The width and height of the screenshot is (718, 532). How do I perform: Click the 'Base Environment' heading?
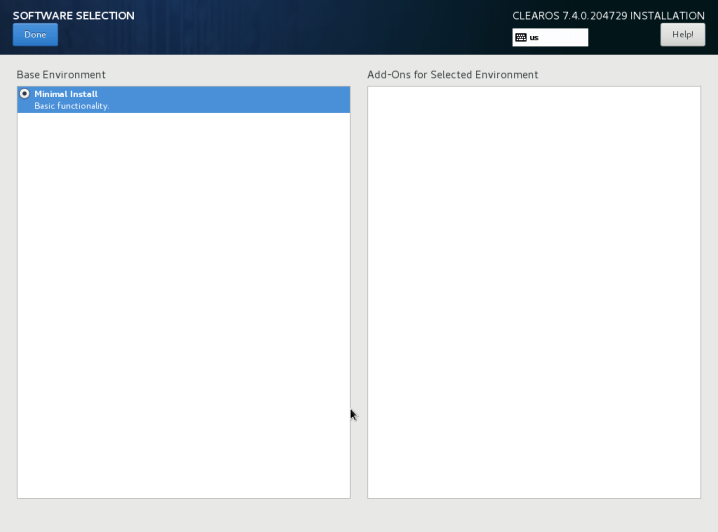61,75
